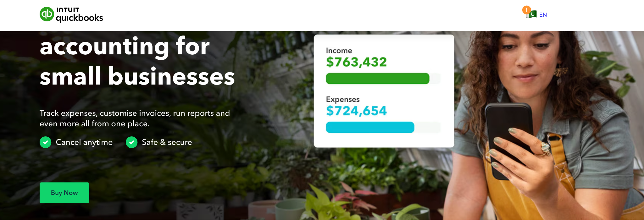Click the woman's gold earring

tap(561, 71)
